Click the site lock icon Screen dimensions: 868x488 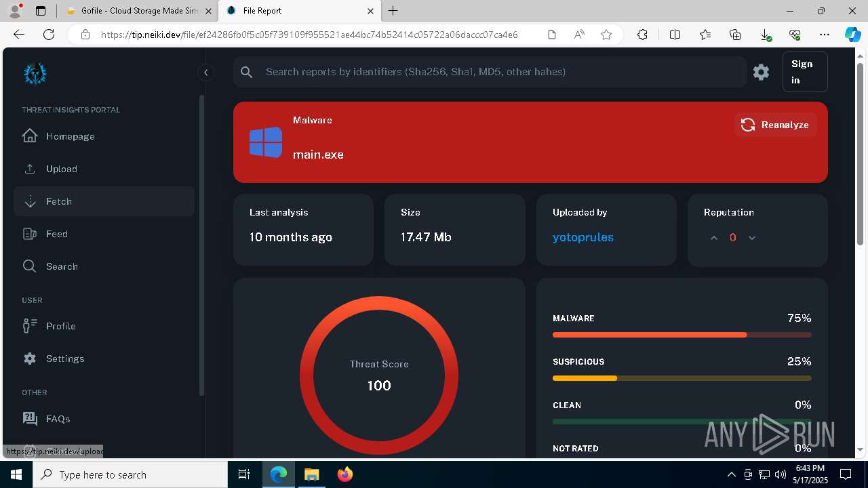pyautogui.click(x=85, y=35)
